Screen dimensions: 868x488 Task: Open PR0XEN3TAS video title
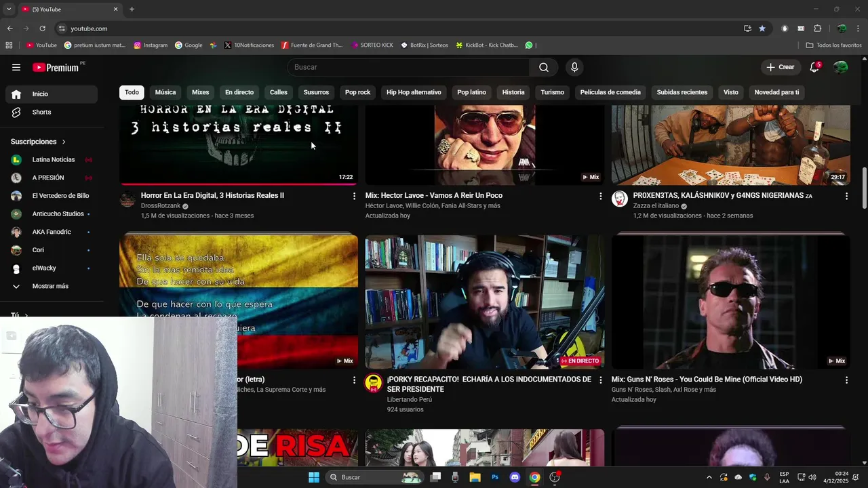[x=723, y=195]
